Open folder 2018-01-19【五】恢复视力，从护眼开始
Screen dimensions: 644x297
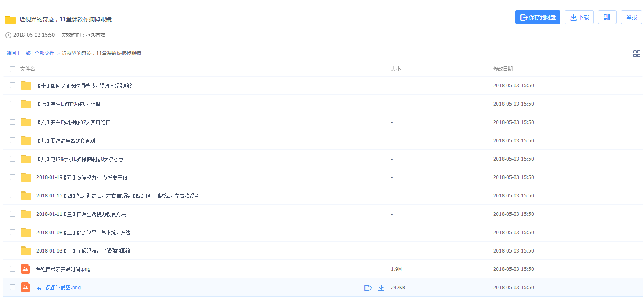coord(82,177)
